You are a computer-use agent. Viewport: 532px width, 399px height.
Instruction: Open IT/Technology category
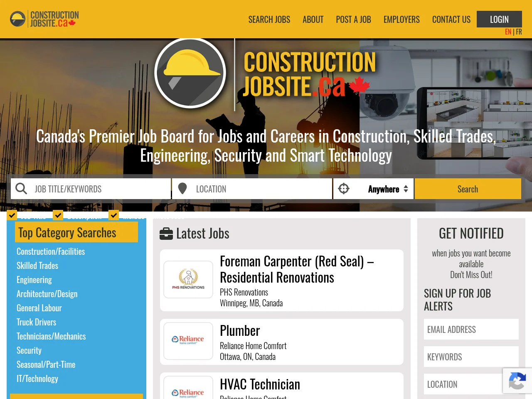37,379
